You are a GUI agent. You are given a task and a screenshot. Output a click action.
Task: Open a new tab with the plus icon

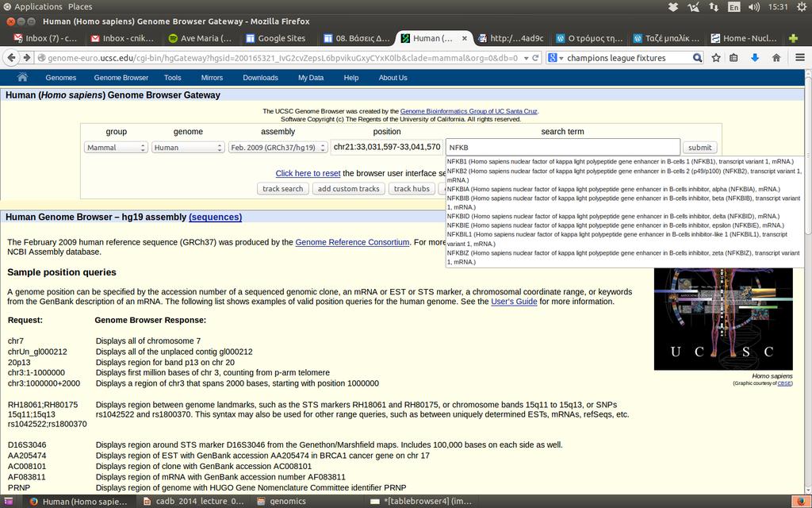tap(793, 38)
